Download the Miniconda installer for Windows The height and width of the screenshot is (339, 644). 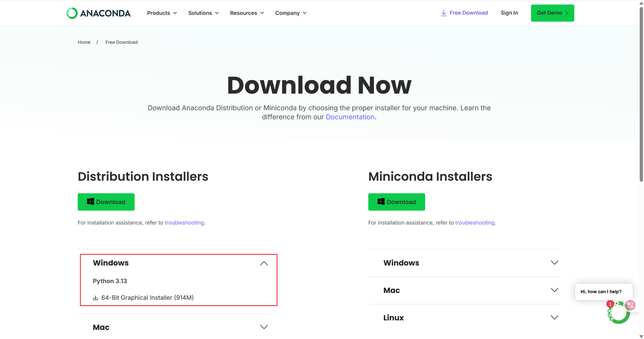click(397, 202)
